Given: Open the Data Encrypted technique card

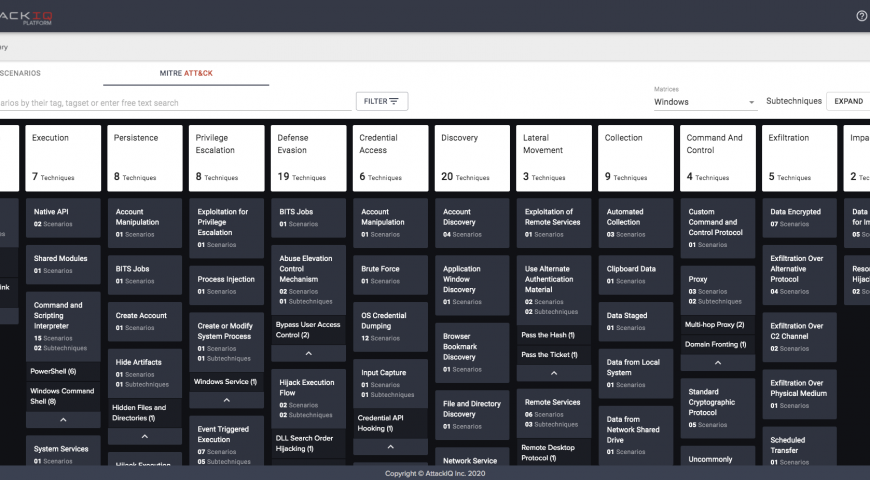Looking at the screenshot, I should click(x=800, y=218).
